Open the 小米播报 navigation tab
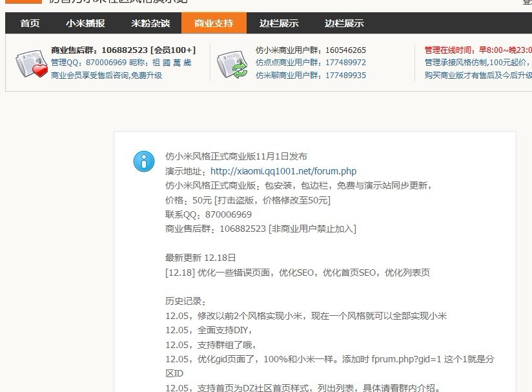This screenshot has height=392, width=532. pos(85,23)
